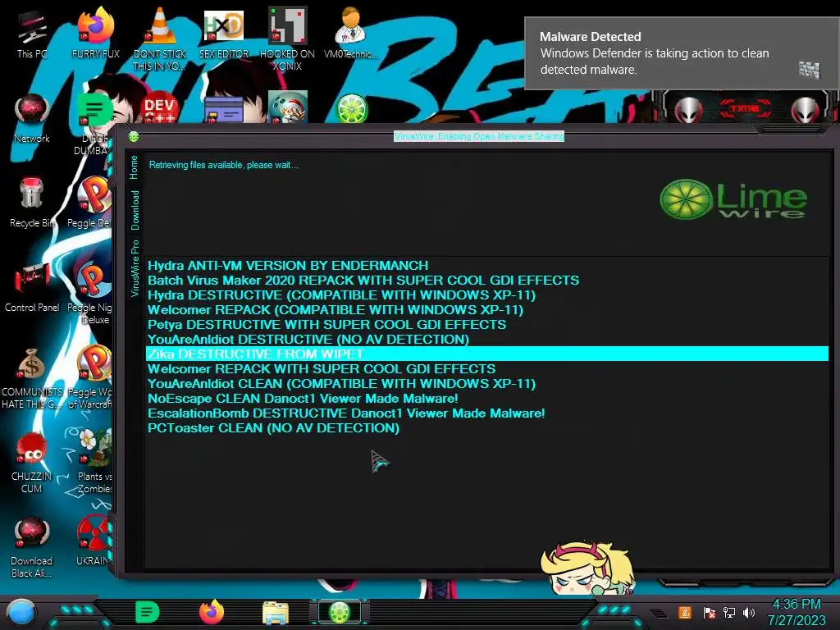
Task: Click the security flag tray icon
Action: coord(709,612)
